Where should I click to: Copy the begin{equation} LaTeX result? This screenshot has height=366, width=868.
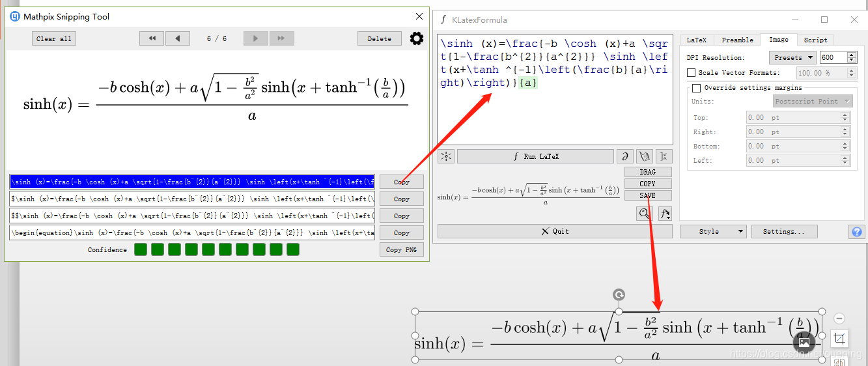coord(402,232)
